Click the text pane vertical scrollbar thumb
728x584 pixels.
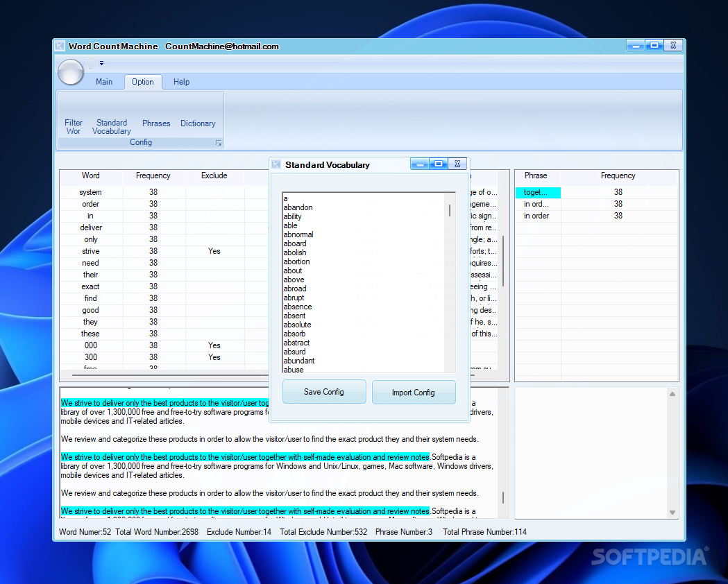click(503, 498)
